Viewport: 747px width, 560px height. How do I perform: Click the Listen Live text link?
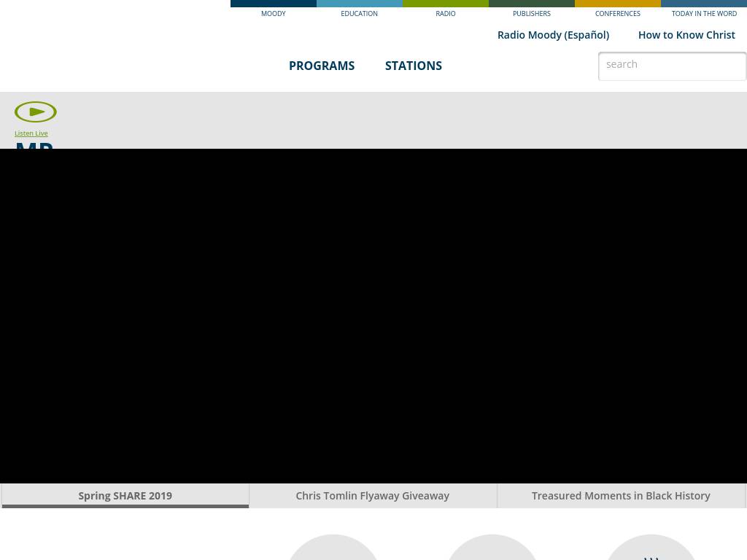tap(31, 133)
